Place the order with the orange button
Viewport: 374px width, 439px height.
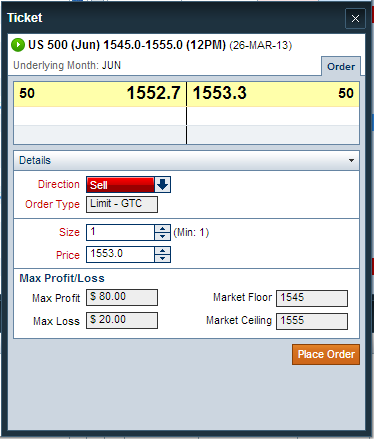pos(326,354)
